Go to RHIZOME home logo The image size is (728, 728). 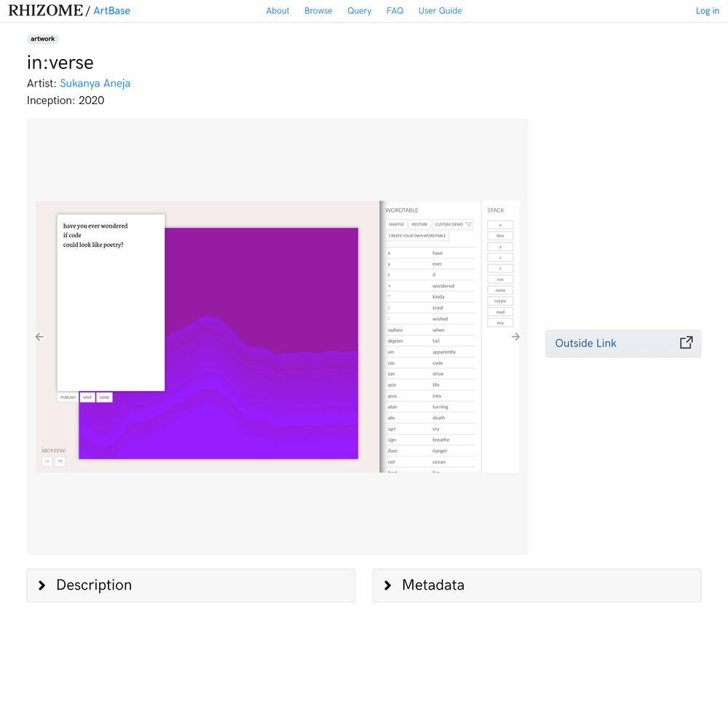pos(45,10)
